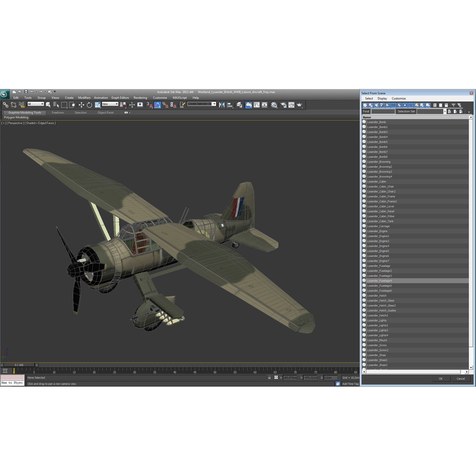Open the MAXScript menu
Image resolution: width=476 pixels, height=476 pixels.
click(x=180, y=98)
